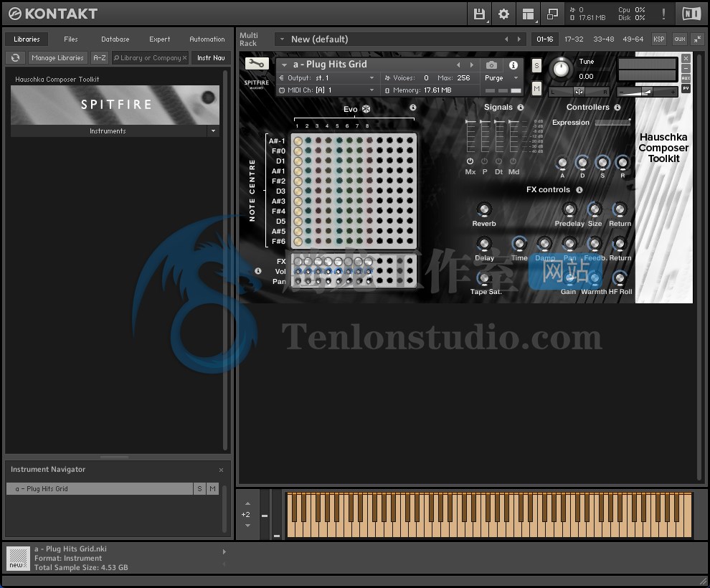The height and width of the screenshot is (588, 710).
Task: Toggle Mx signal power button
Action: point(470,161)
